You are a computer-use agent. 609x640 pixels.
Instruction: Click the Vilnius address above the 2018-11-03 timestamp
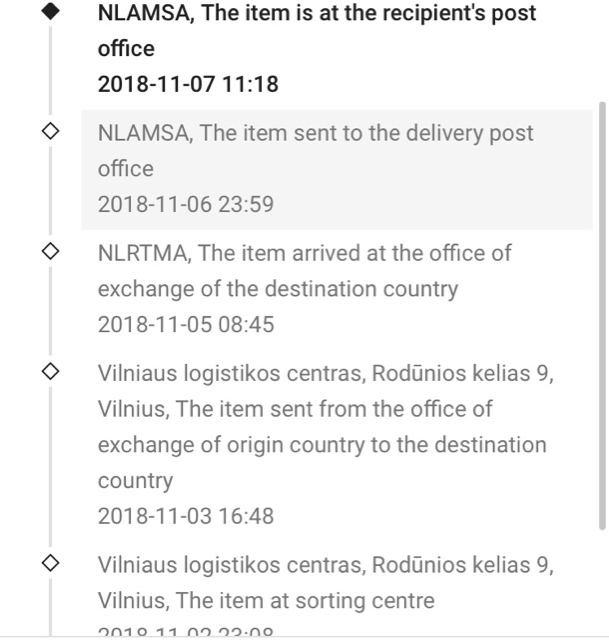click(325, 373)
